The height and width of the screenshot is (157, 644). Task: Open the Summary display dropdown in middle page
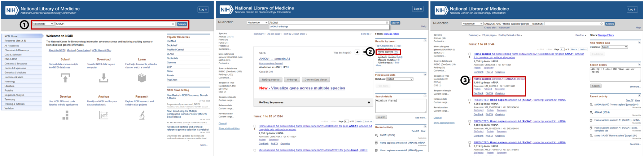coord(259,34)
